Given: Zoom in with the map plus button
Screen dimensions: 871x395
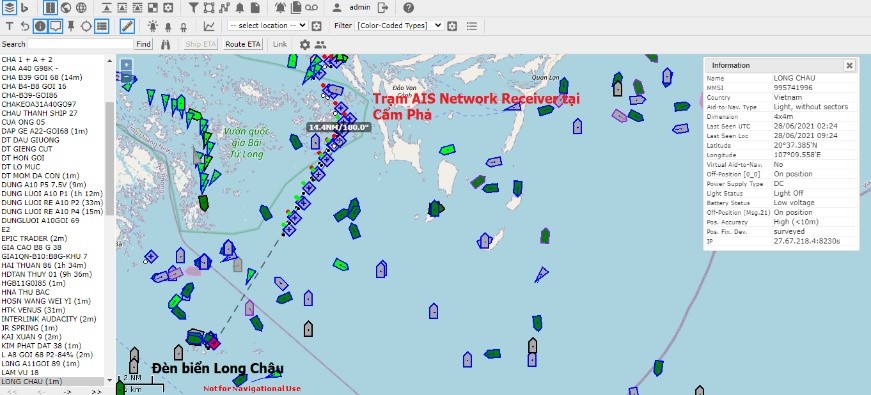Looking at the screenshot, I should (126, 64).
